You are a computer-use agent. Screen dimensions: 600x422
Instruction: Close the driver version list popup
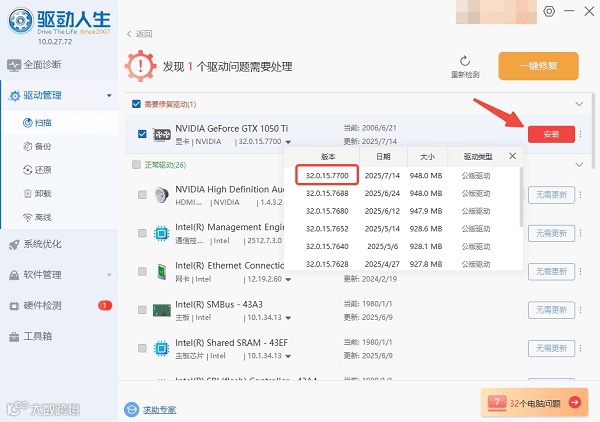point(512,156)
